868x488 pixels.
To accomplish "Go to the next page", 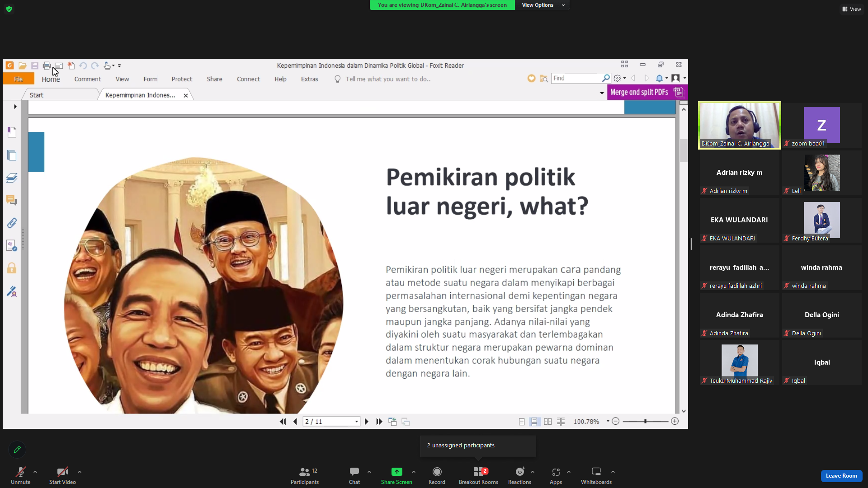I will [367, 422].
